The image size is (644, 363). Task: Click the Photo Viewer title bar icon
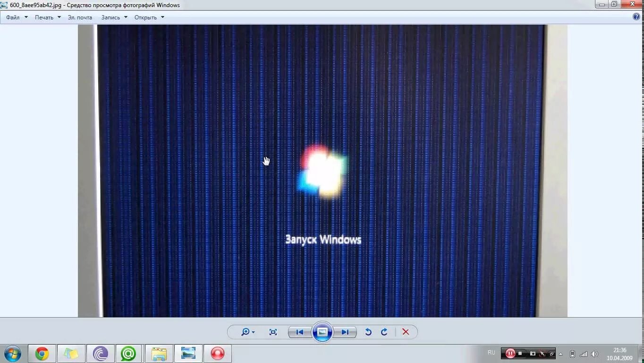tap(4, 5)
